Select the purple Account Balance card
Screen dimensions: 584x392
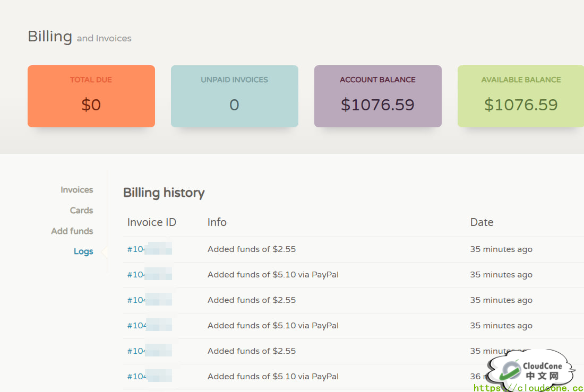pos(377,96)
